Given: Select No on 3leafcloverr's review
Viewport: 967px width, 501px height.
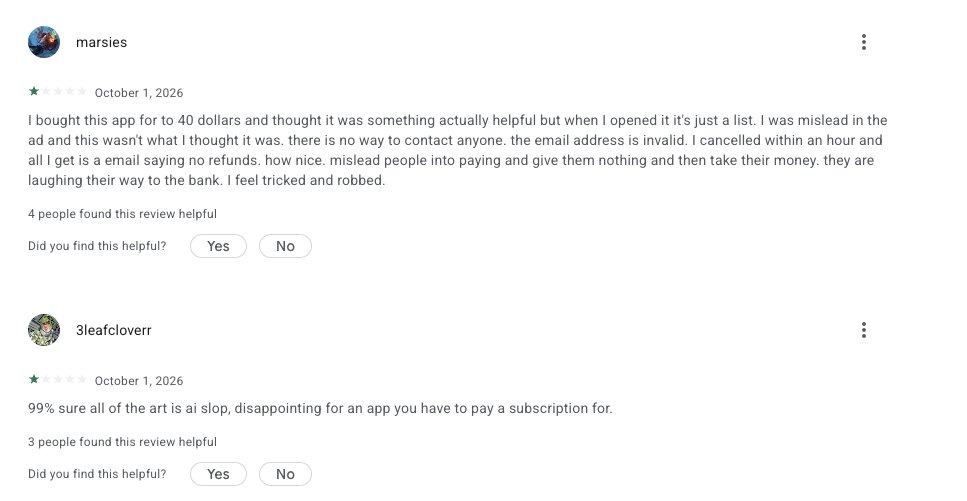Looking at the screenshot, I should [x=285, y=474].
